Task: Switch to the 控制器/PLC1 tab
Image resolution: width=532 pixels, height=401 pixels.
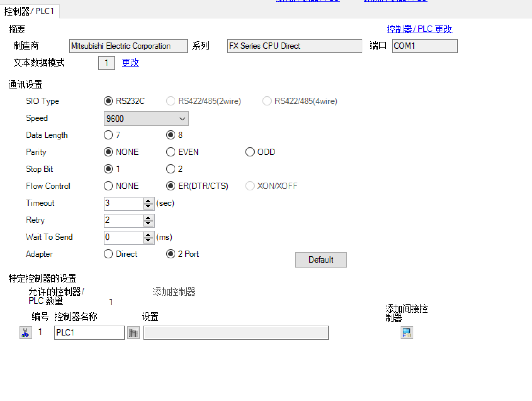Action: pos(29,11)
